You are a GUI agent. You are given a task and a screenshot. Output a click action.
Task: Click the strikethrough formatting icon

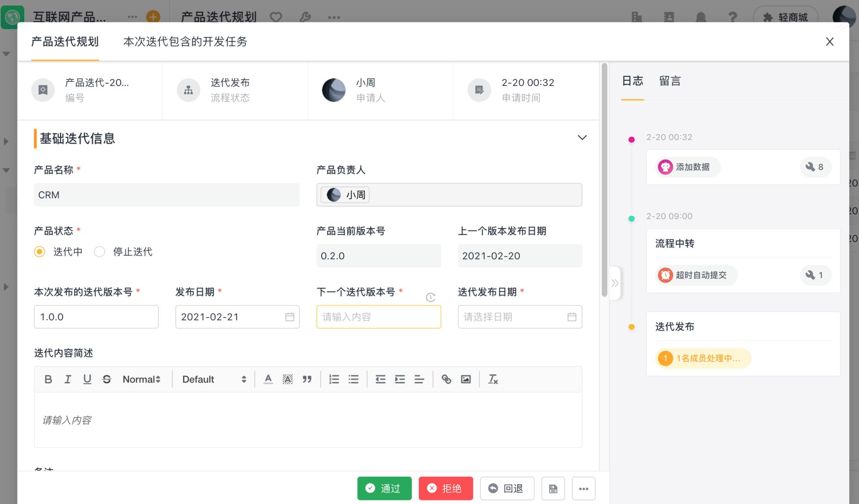[106, 379]
